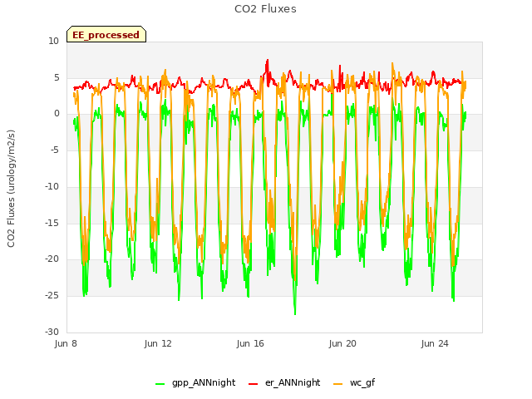Toggle the wc_gf legend entry
Image resolution: width=532 pixels, height=399 pixels.
(x=354, y=382)
